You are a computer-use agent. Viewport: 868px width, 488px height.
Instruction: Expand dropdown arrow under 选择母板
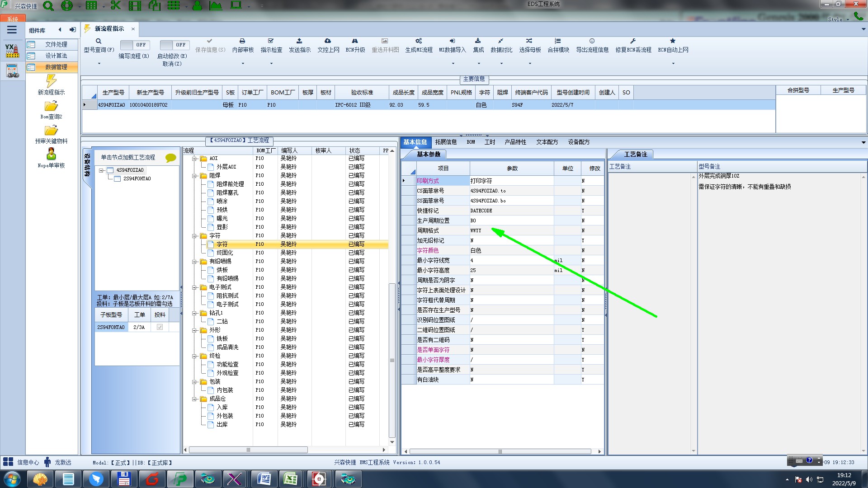click(x=530, y=64)
